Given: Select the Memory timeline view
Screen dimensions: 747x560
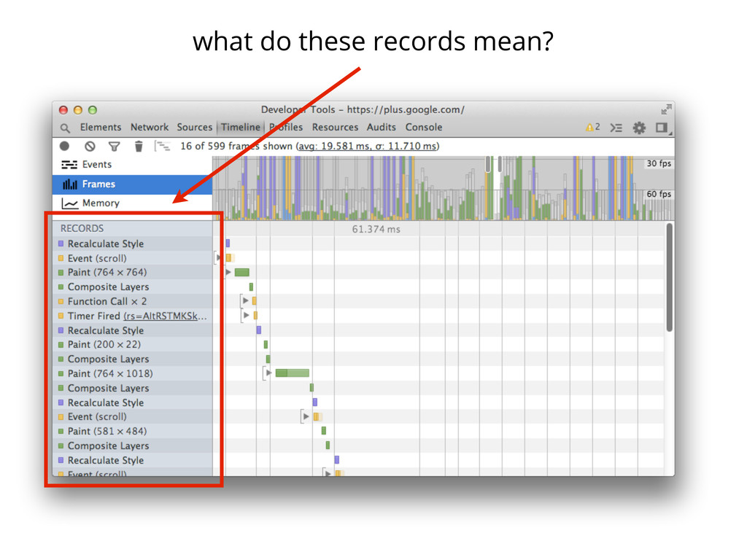Looking at the screenshot, I should click(100, 203).
